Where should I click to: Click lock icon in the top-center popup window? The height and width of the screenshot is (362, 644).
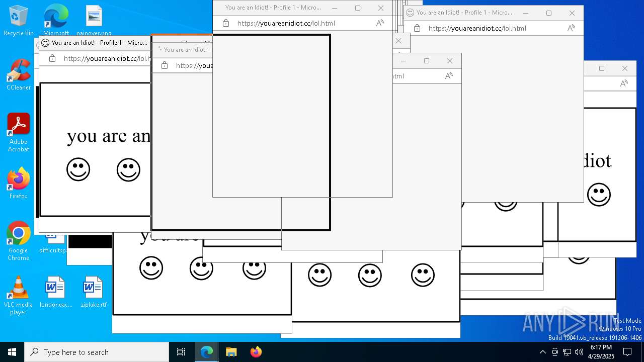pos(226,23)
